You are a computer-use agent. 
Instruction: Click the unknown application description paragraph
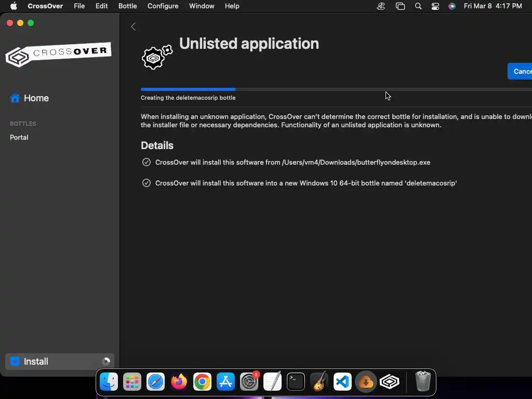click(336, 121)
